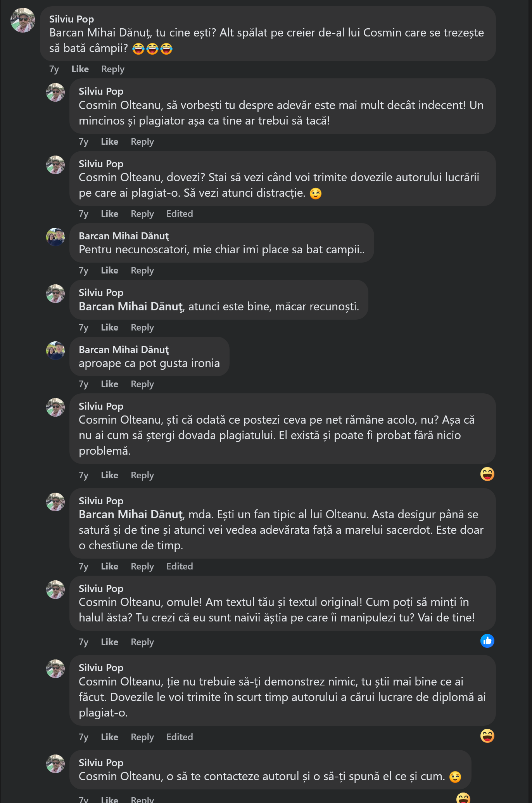The width and height of the screenshot is (532, 803).
Task: Click the thumbs-up reaction icon on the 'omule!' comment
Action: [x=487, y=640]
